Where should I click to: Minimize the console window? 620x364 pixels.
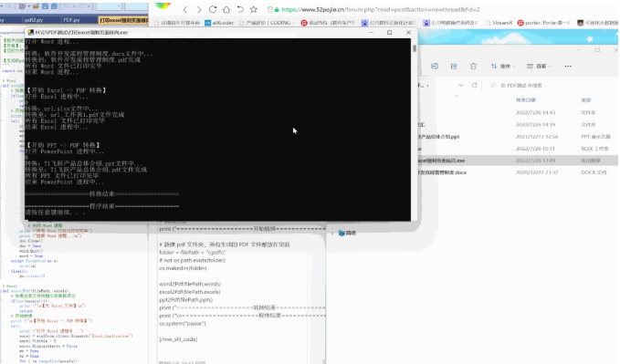371,33
